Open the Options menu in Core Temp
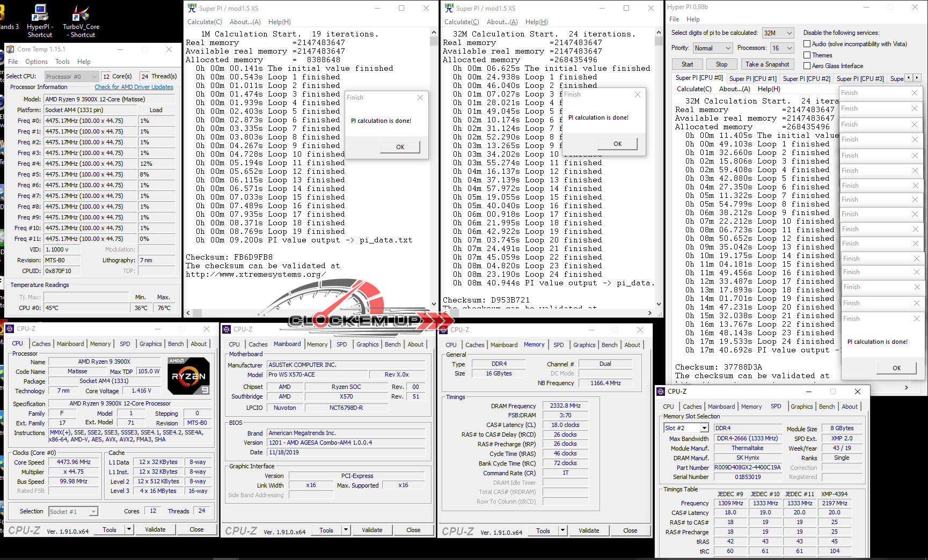Image resolution: width=928 pixels, height=560 pixels. pos(36,62)
